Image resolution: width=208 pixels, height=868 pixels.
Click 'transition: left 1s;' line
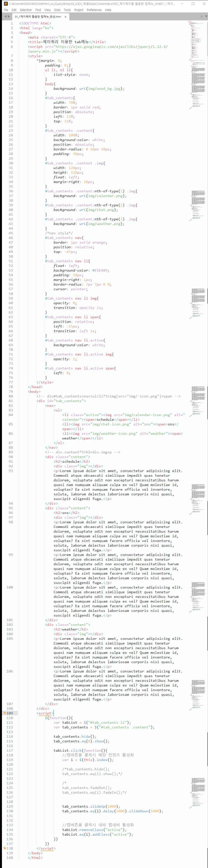click(x=75, y=331)
